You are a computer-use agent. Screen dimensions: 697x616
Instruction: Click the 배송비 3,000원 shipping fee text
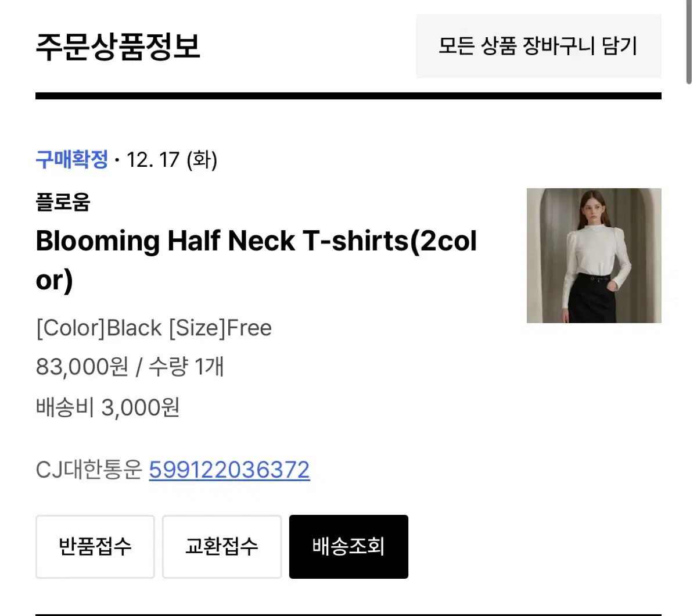pos(107,407)
